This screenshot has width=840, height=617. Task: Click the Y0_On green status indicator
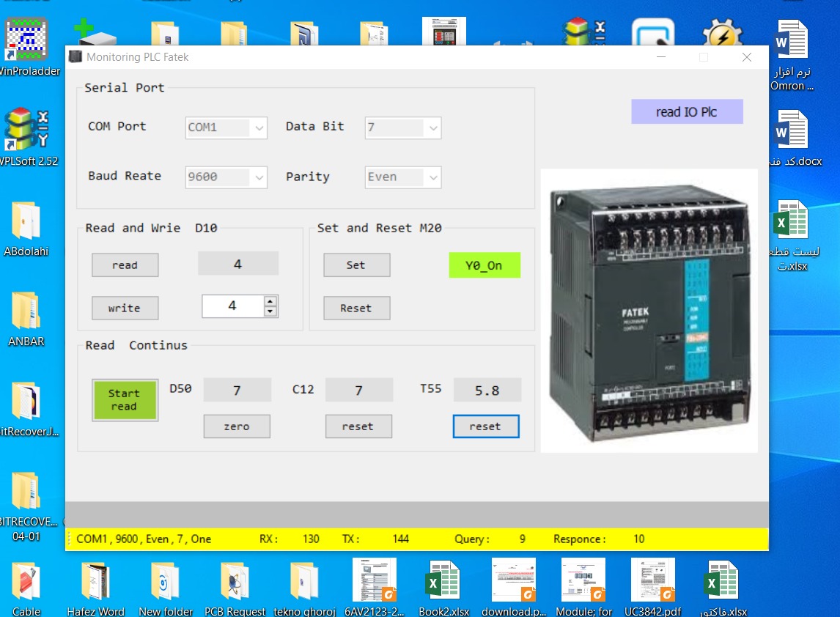(484, 265)
